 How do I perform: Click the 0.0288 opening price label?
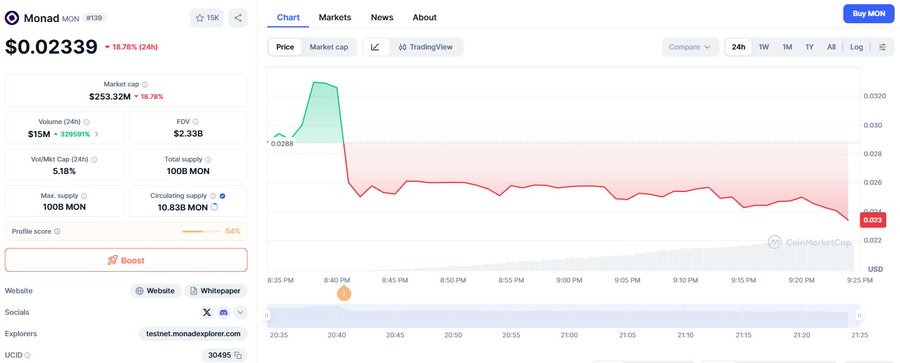pyautogui.click(x=281, y=144)
